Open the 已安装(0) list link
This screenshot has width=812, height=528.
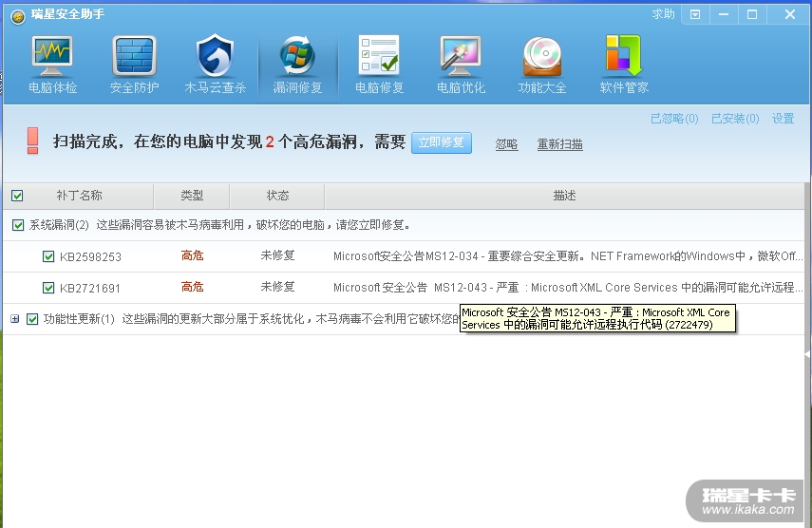coord(735,119)
